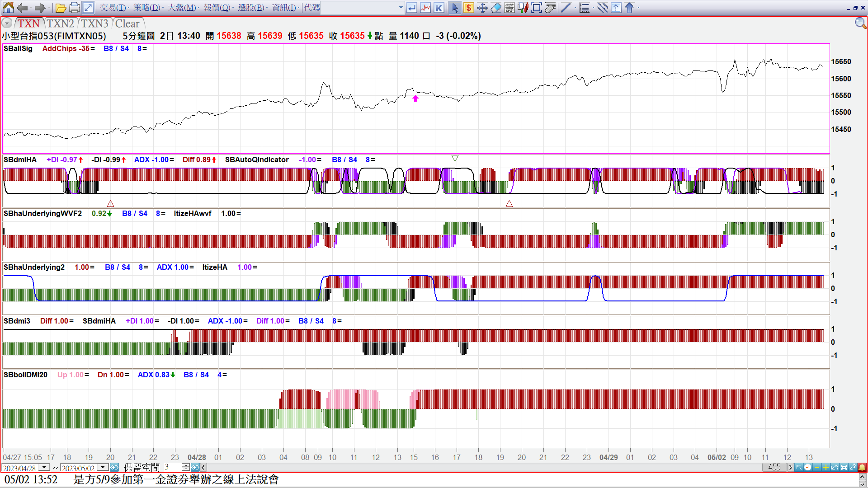Expand the line drawing tool dropdown arrow
The image size is (868, 488).
click(x=576, y=8)
